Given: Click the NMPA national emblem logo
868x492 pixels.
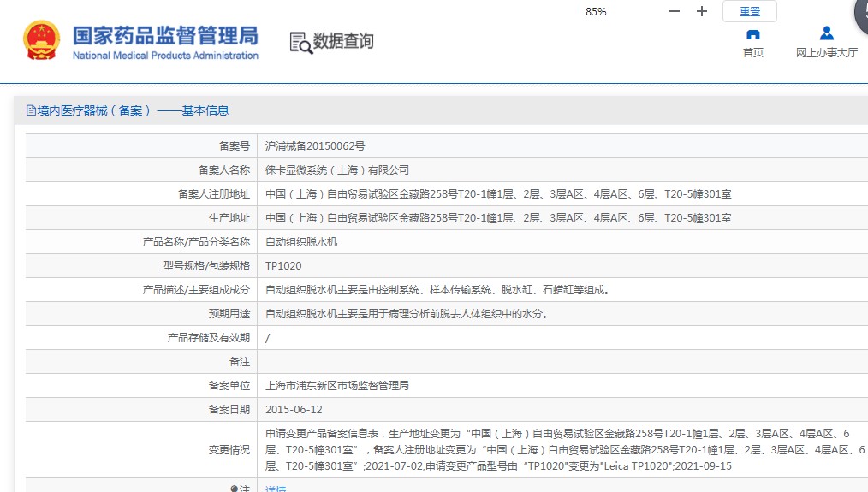Looking at the screenshot, I should tap(40, 40).
